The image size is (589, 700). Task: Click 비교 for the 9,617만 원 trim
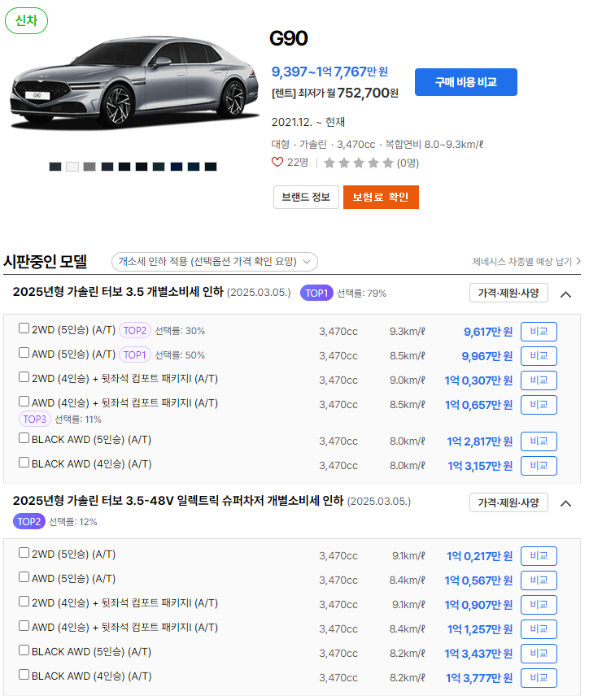click(539, 332)
